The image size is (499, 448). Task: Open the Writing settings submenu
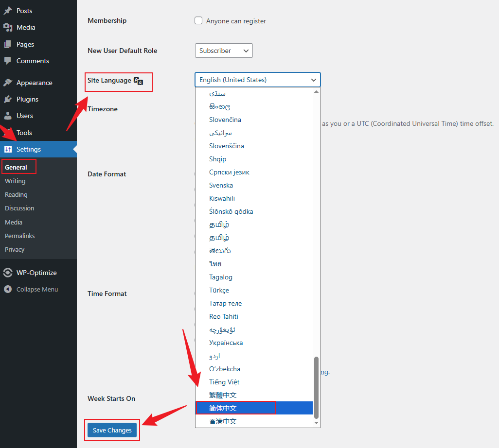click(15, 181)
